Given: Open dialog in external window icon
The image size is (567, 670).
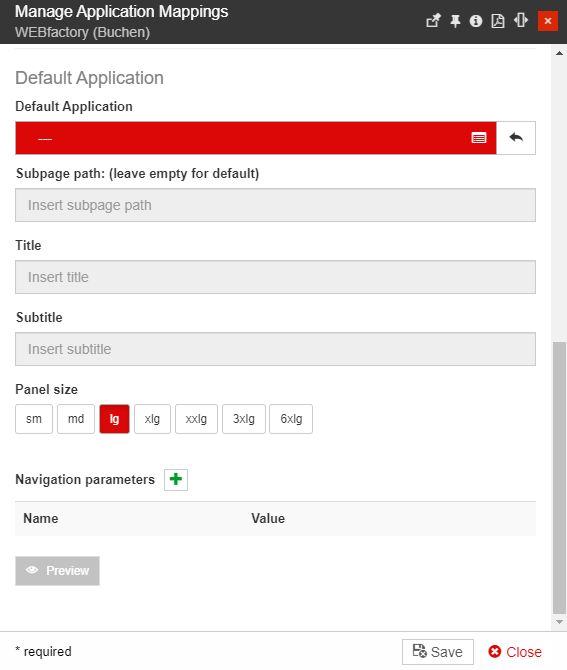Looking at the screenshot, I should coord(433,21).
